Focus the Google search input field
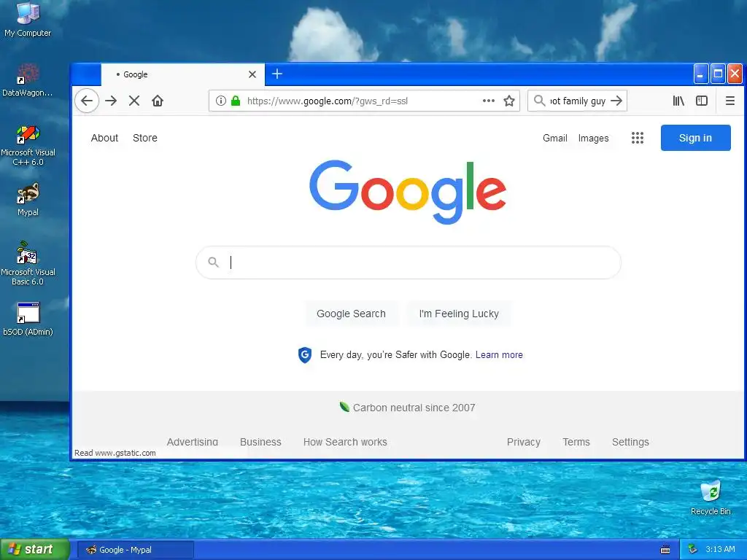This screenshot has width=747, height=560. click(x=409, y=262)
